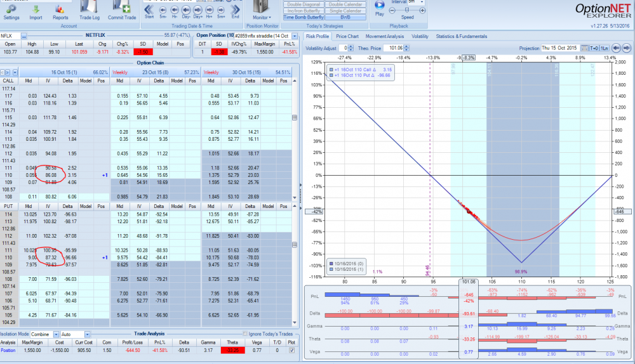
Task: Adjust the playback Speed slider handle
Action: 407,10
